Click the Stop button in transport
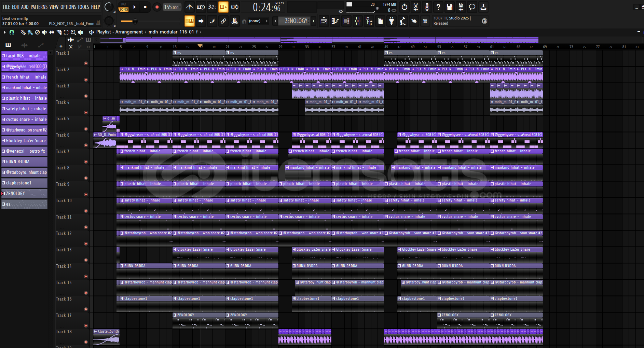Image resolution: width=644 pixels, height=348 pixels. pyautogui.click(x=145, y=7)
